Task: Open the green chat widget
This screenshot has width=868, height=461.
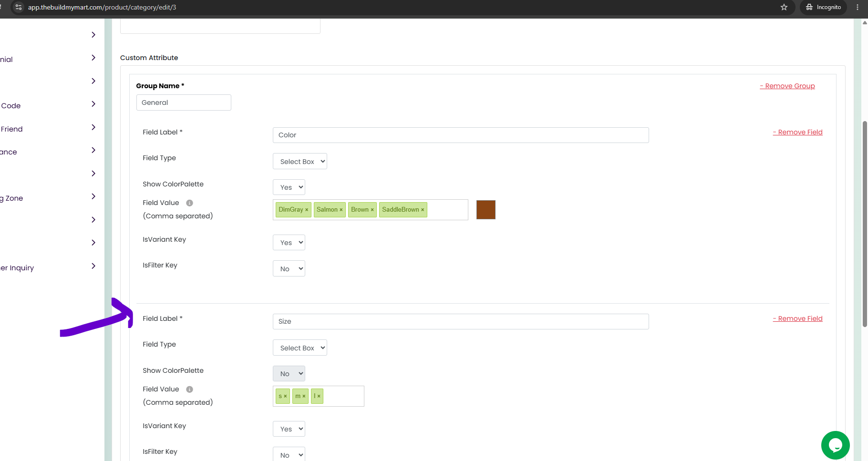Action: [835, 445]
